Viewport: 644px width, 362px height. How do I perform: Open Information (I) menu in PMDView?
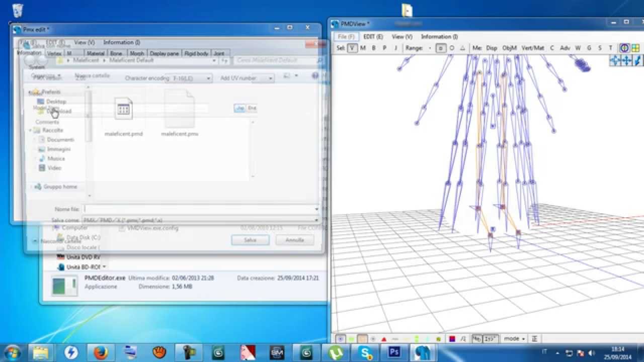(x=439, y=37)
